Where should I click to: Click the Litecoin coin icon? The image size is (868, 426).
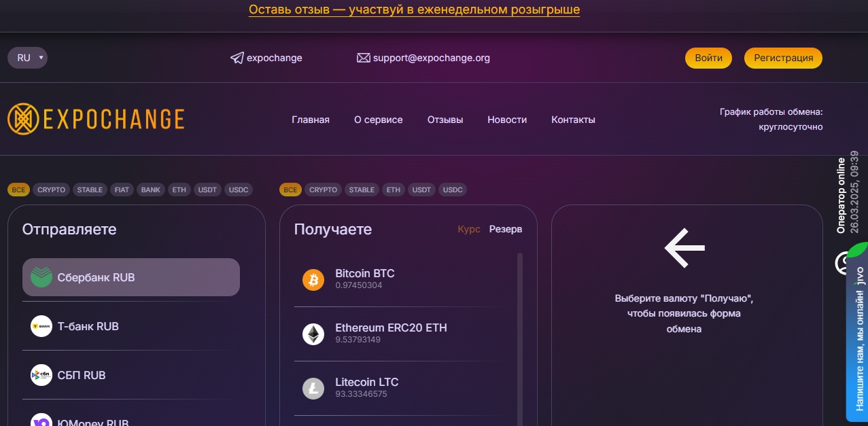(x=313, y=388)
